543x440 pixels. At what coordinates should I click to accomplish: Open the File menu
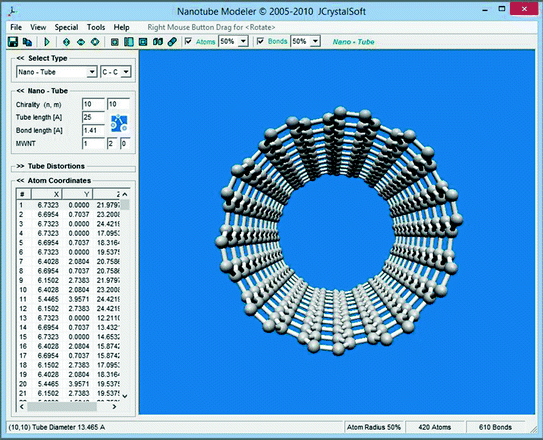(16, 27)
